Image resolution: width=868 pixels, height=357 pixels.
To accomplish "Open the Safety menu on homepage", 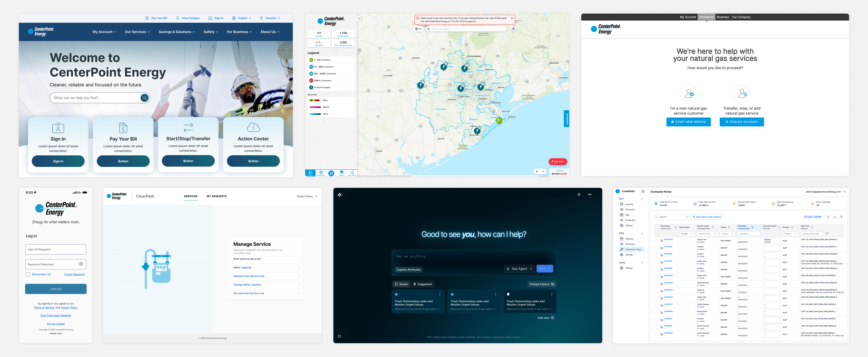I will pyautogui.click(x=211, y=32).
